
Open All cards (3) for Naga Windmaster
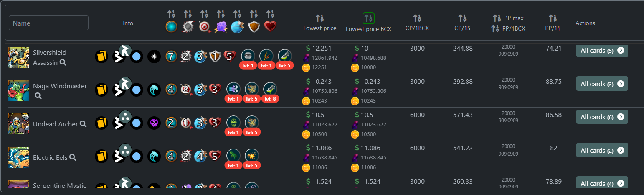(x=602, y=84)
